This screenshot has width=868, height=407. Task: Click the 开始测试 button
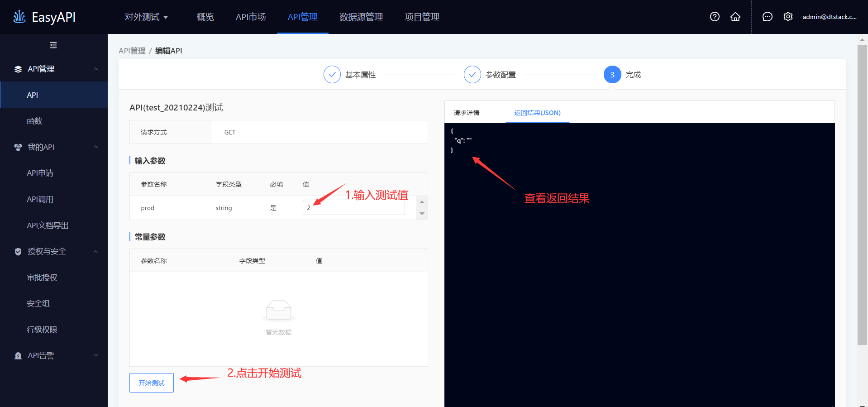coord(152,383)
